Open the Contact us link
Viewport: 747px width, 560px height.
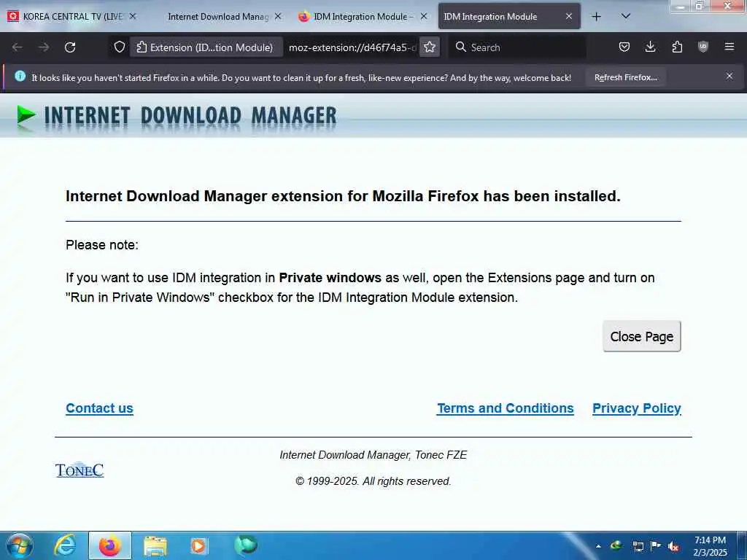click(99, 408)
